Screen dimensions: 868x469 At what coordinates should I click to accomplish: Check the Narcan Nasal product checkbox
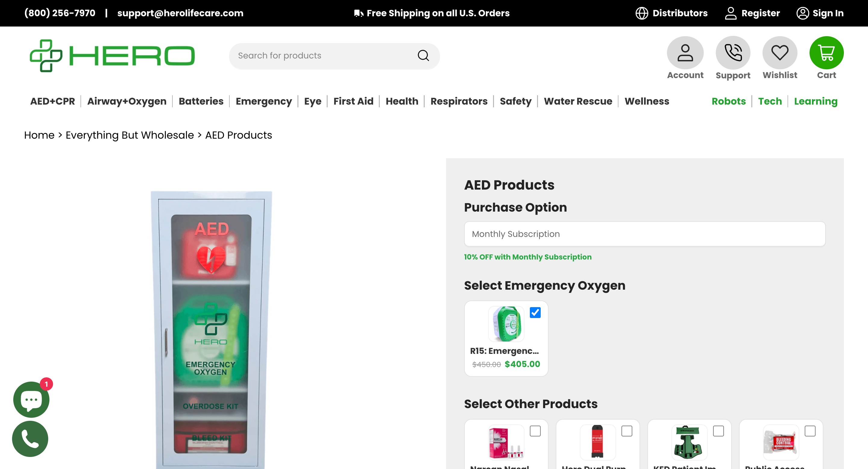coord(535,431)
